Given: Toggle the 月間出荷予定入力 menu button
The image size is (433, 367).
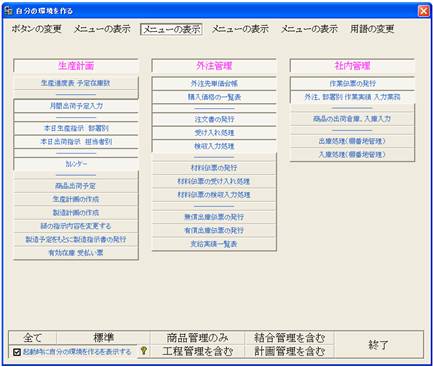Looking at the screenshot, I should (x=76, y=106).
